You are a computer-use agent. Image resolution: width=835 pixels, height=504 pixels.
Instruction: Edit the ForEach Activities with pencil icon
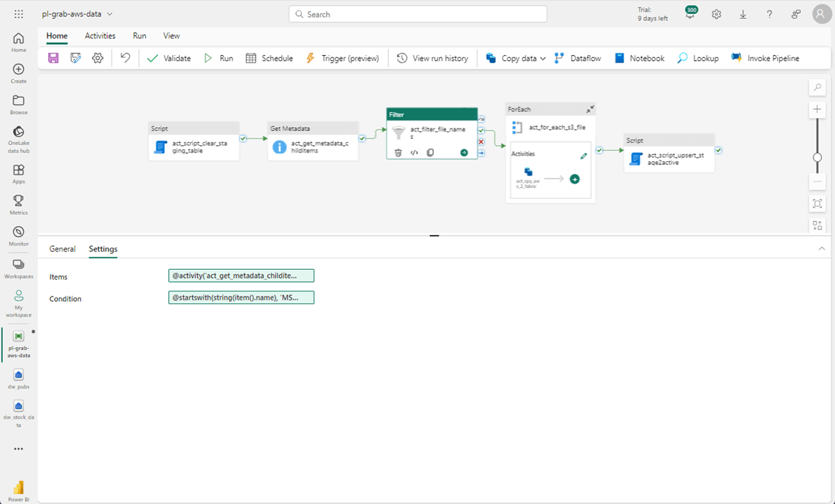pos(584,156)
